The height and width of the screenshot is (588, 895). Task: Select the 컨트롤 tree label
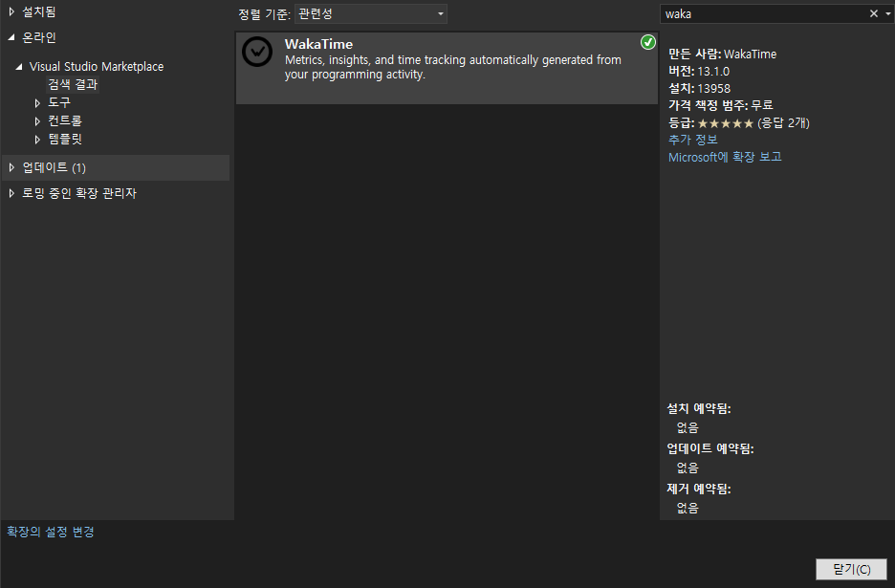coord(65,121)
